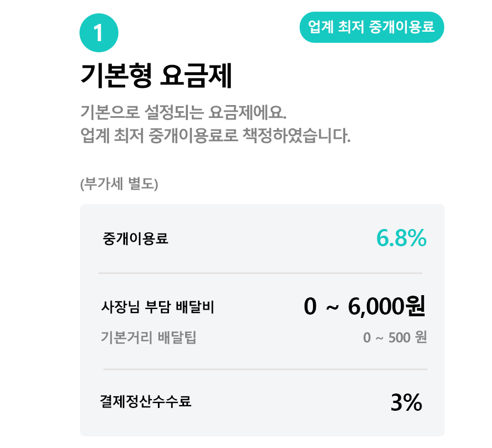This screenshot has height=448, width=492.
Task: Click the divider line above 결제정산수수료 row
Action: tap(265, 369)
